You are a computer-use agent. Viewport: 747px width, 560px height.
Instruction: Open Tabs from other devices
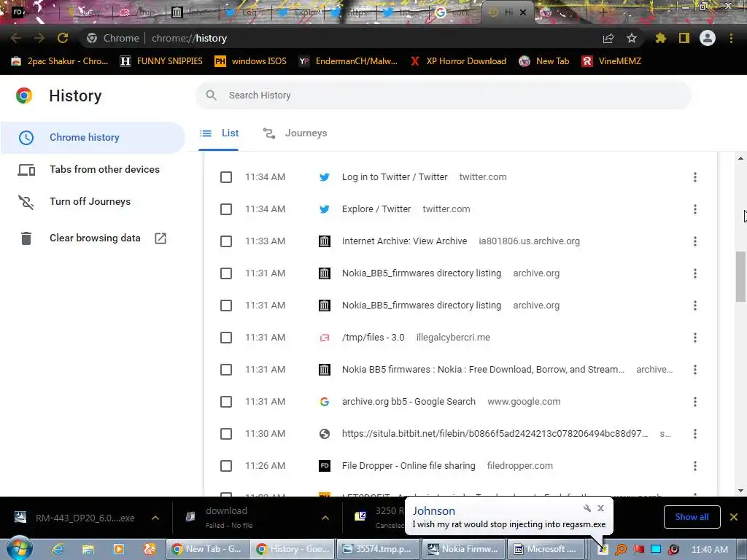point(93,169)
